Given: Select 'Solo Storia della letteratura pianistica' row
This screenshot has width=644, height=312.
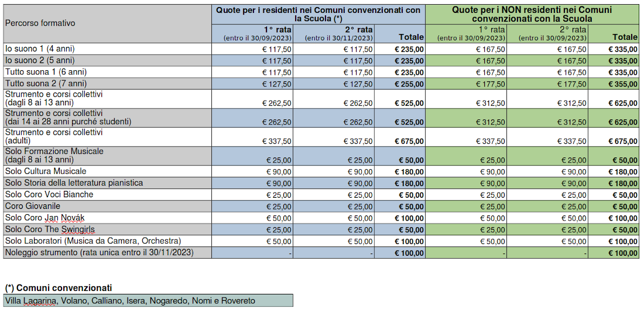Looking at the screenshot, I should tap(74, 183).
